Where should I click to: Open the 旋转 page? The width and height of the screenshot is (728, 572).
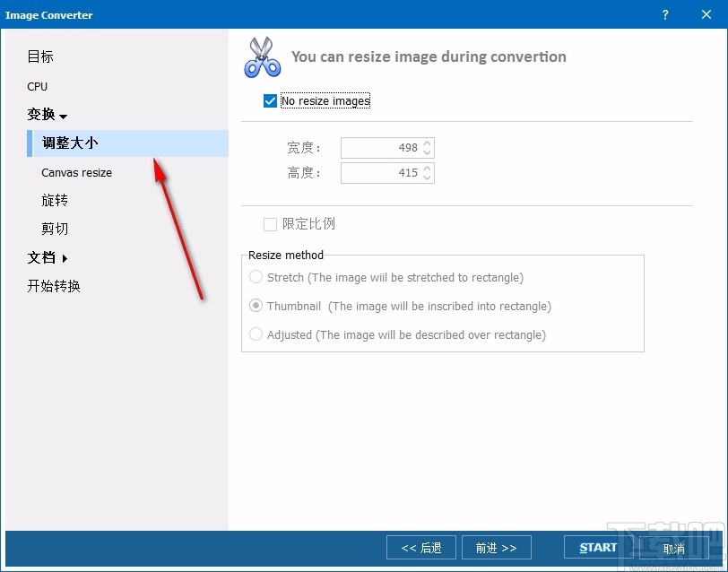[55, 200]
